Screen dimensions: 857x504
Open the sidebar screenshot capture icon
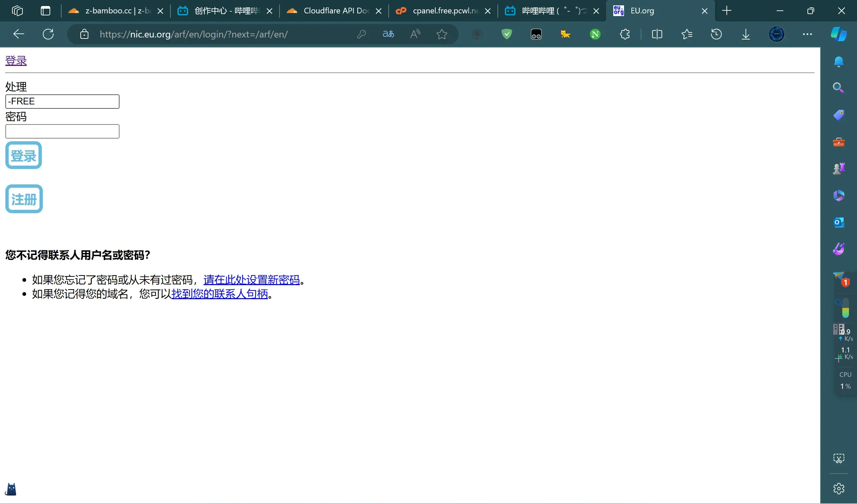coord(839,458)
